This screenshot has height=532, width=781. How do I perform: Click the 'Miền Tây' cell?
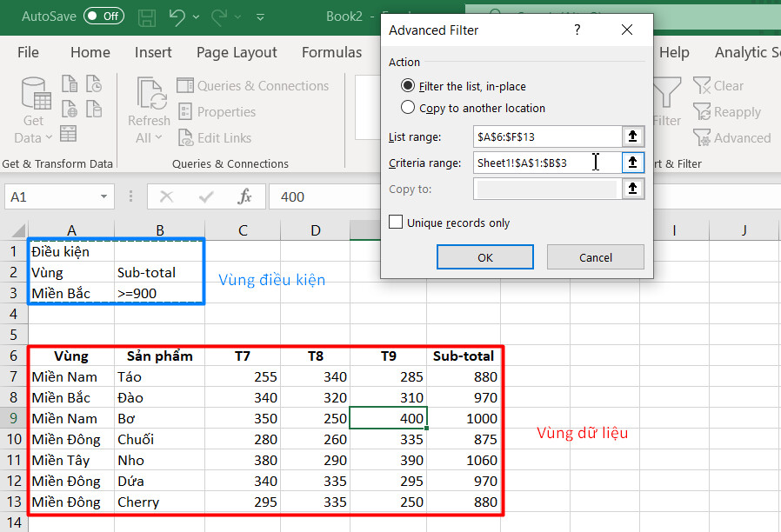[x=71, y=460]
